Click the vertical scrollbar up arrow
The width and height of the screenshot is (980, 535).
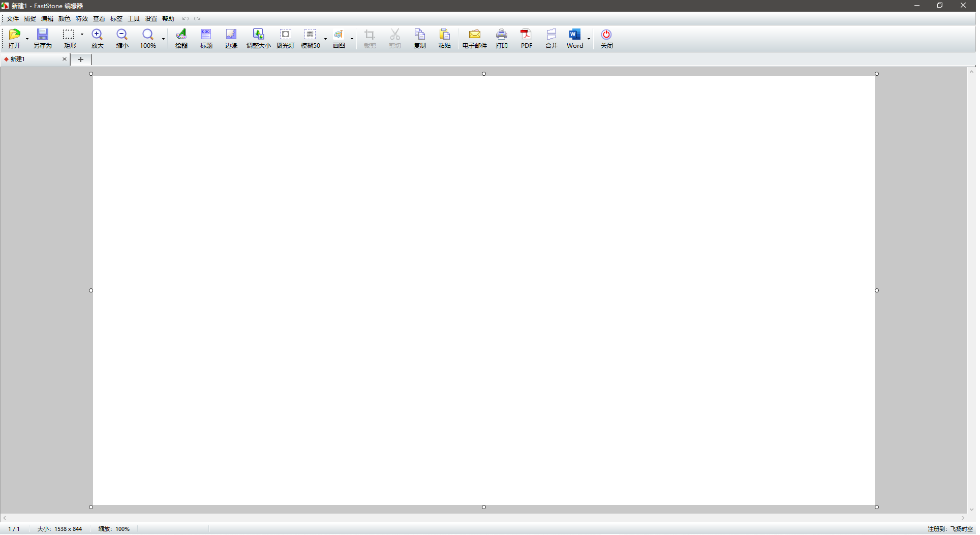click(971, 72)
